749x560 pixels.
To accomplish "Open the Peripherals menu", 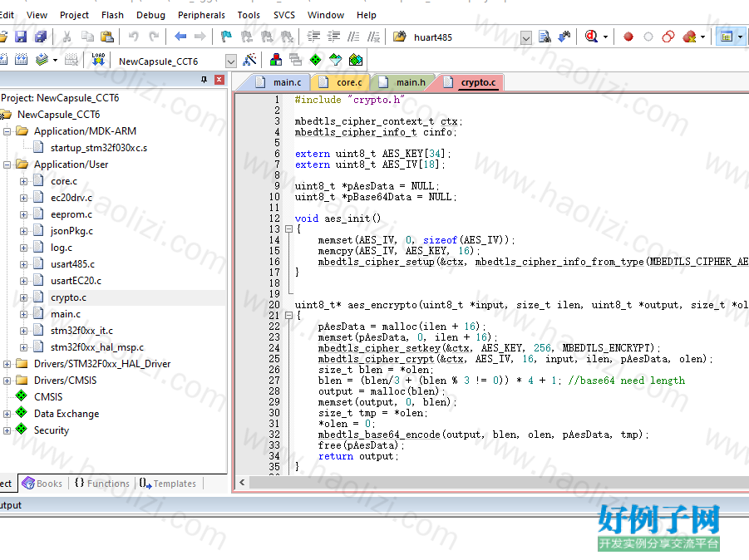I will (201, 15).
